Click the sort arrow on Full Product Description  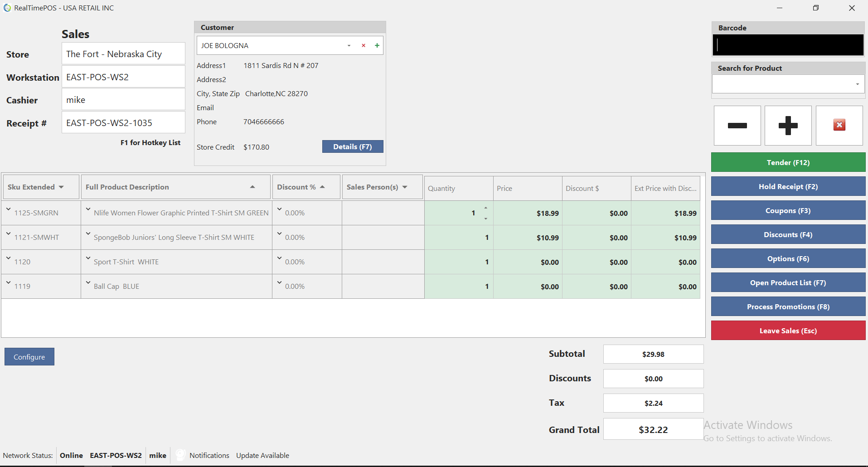click(x=252, y=186)
